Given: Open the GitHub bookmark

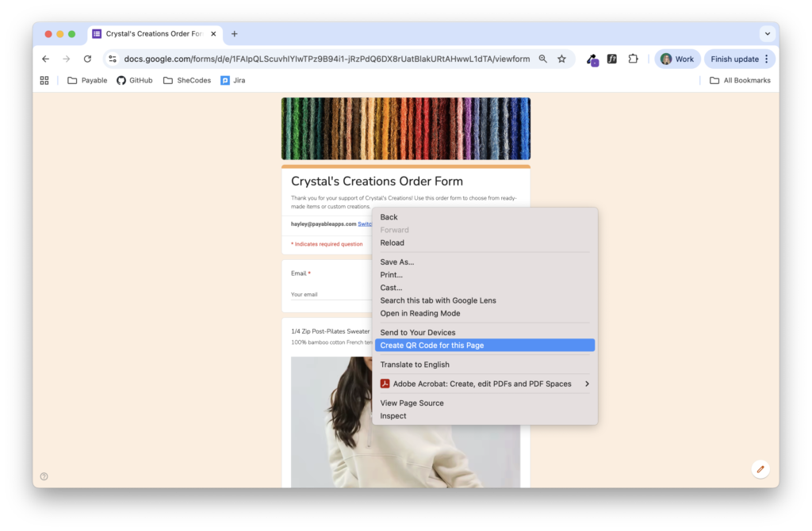Looking at the screenshot, I should coord(135,80).
